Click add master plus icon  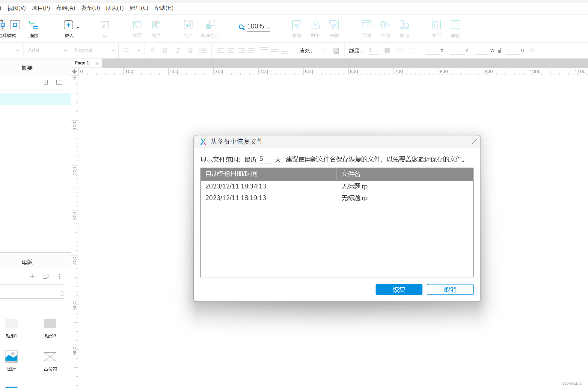tap(32, 276)
